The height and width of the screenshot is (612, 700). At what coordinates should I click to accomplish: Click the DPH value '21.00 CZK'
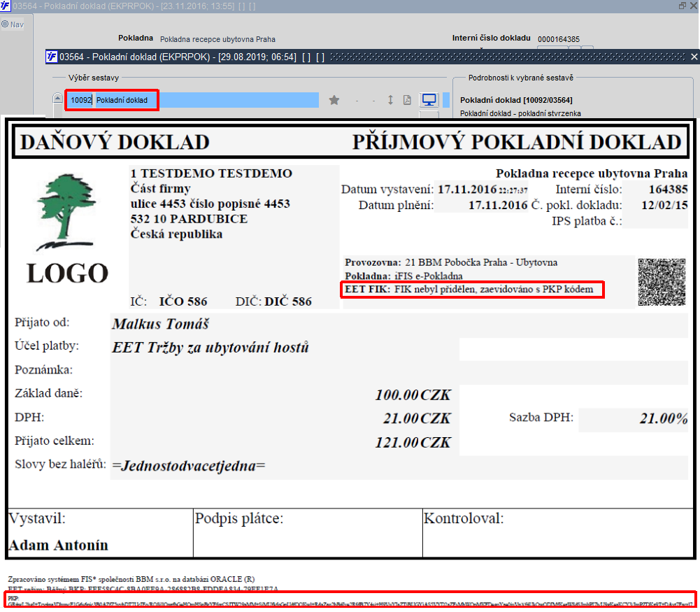(417, 418)
